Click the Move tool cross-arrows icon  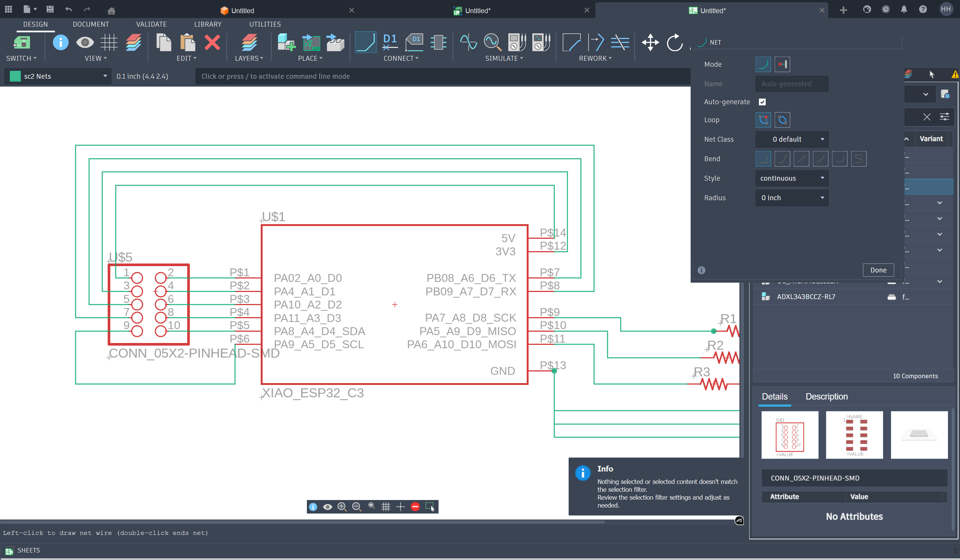click(x=650, y=42)
